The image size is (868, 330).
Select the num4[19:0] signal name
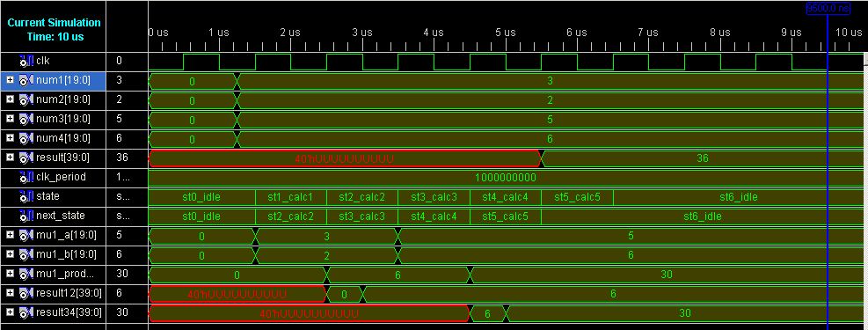[x=62, y=138]
